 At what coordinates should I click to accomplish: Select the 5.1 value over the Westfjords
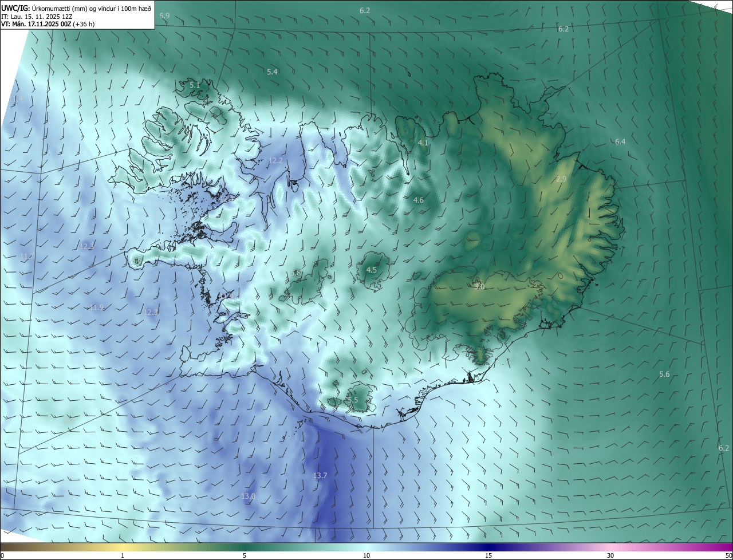pos(195,85)
